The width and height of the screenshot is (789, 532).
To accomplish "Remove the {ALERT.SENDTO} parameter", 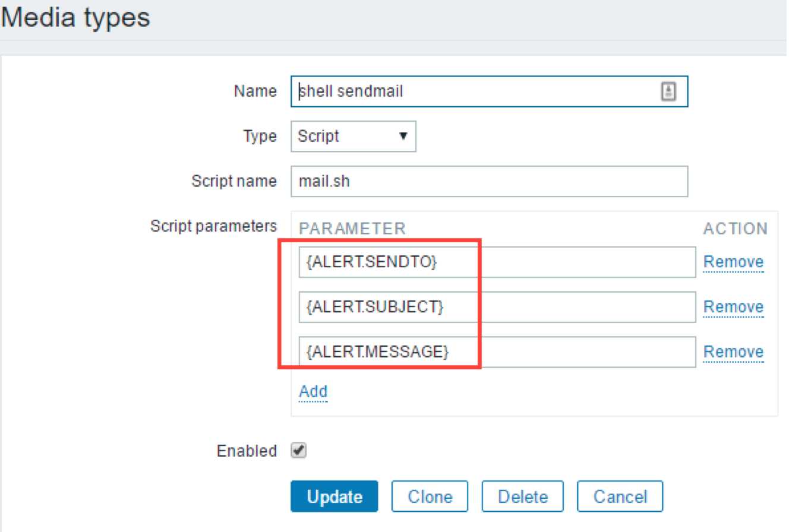I will [733, 262].
